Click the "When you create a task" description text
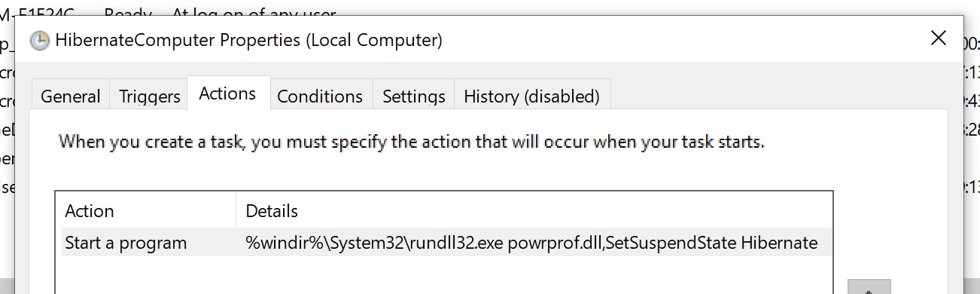Image resolution: width=980 pixels, height=294 pixels. pyautogui.click(x=412, y=141)
